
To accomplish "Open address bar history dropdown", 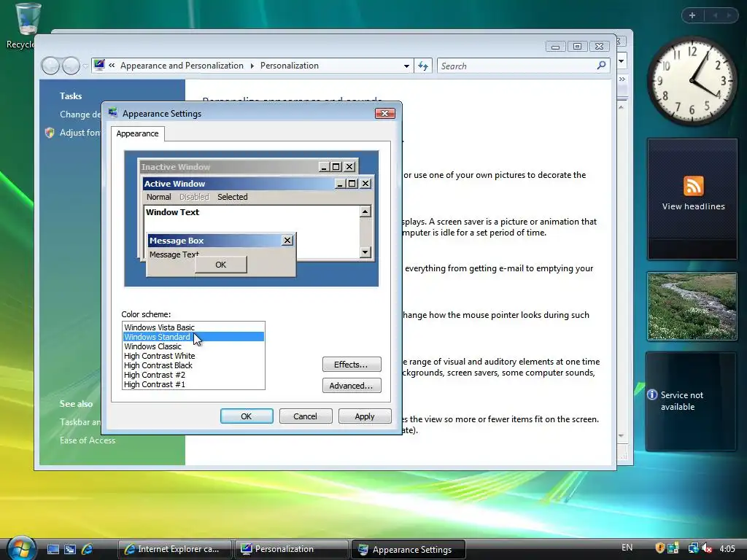I will pyautogui.click(x=406, y=66).
